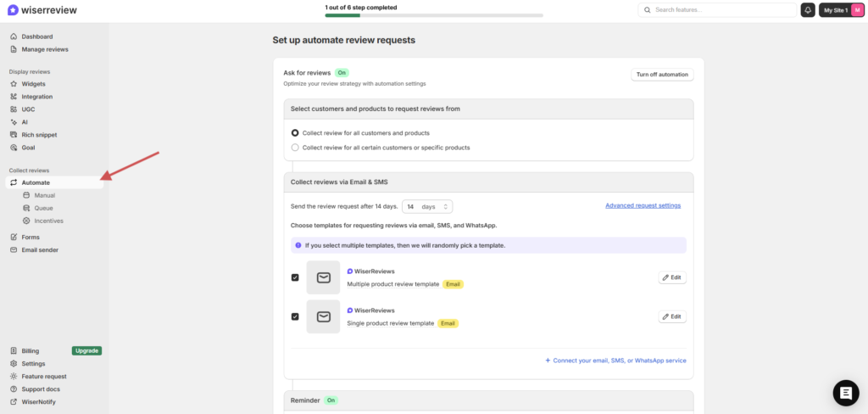Click the Email sender envelope icon
The height and width of the screenshot is (414, 868).
[14, 250]
